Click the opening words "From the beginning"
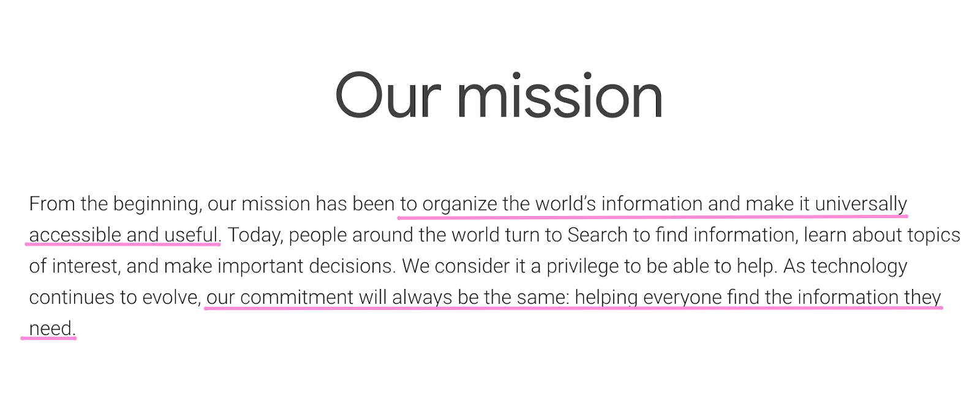The width and height of the screenshot is (980, 403). click(115, 204)
